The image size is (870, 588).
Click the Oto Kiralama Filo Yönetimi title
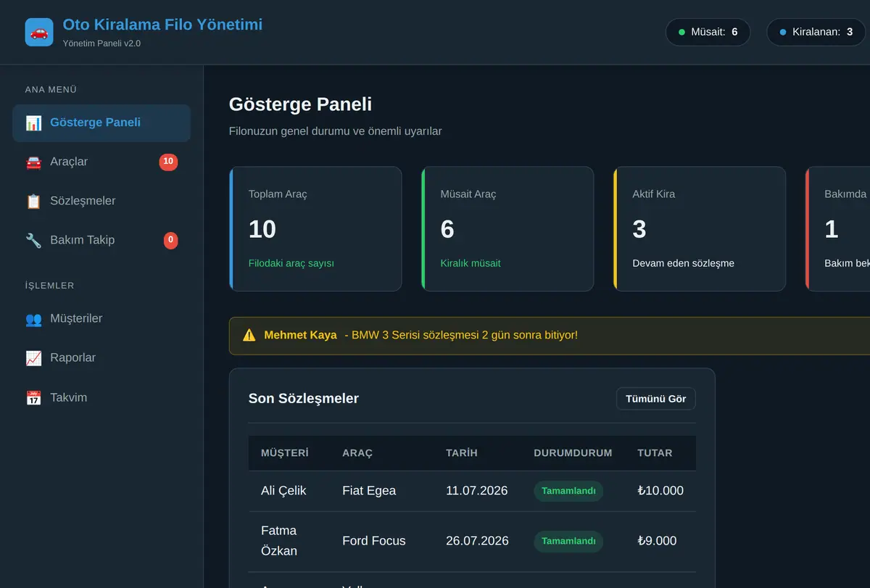[162, 25]
